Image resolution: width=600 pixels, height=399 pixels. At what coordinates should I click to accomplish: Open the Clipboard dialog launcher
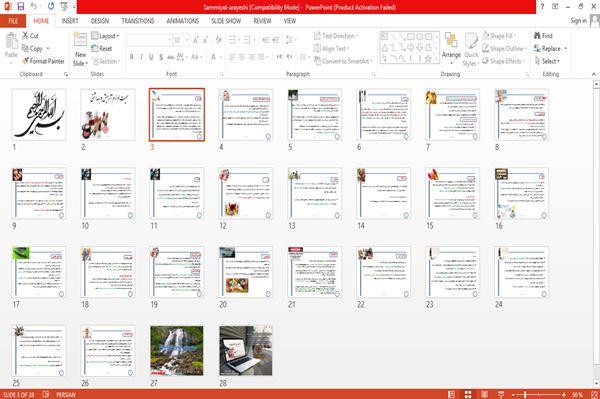click(66, 74)
